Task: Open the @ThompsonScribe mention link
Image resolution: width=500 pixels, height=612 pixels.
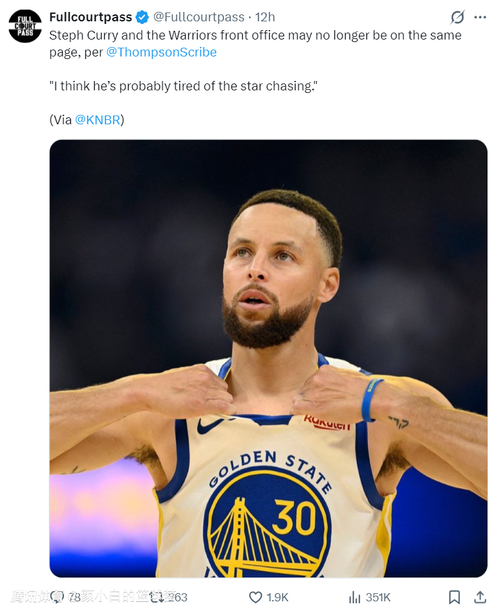Action: (161, 52)
